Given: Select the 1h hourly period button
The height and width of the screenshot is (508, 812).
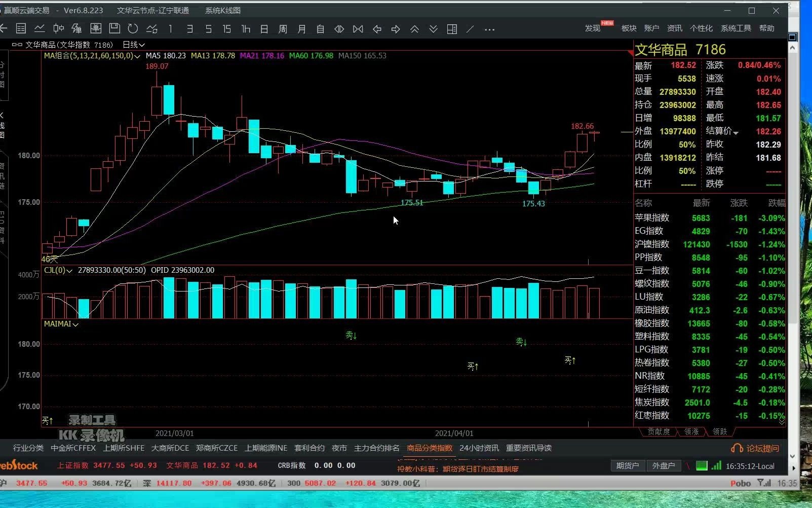Looking at the screenshot, I should pyautogui.click(x=246, y=29).
